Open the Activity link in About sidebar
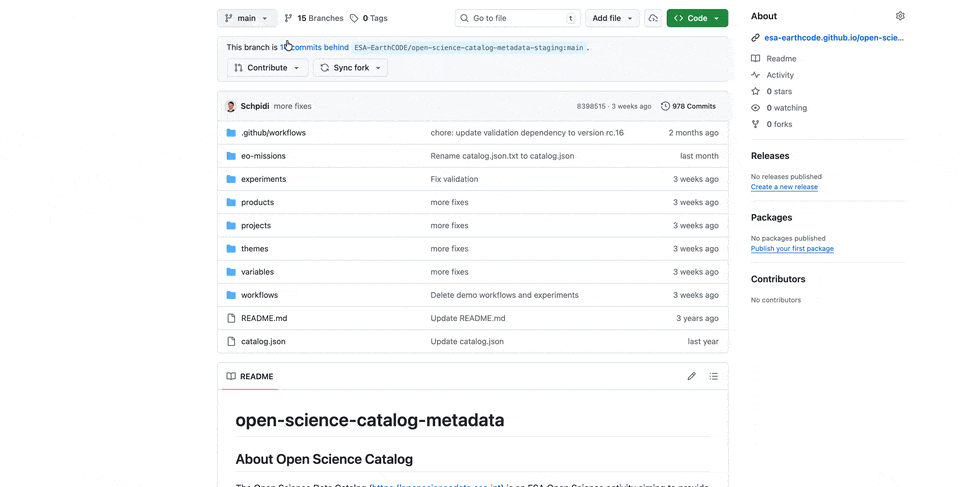 780,75
